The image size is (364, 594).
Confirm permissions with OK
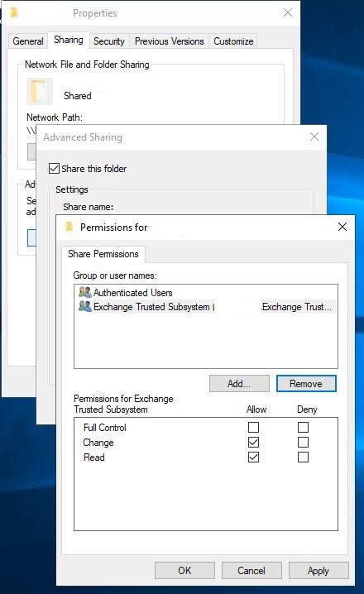[x=184, y=571]
